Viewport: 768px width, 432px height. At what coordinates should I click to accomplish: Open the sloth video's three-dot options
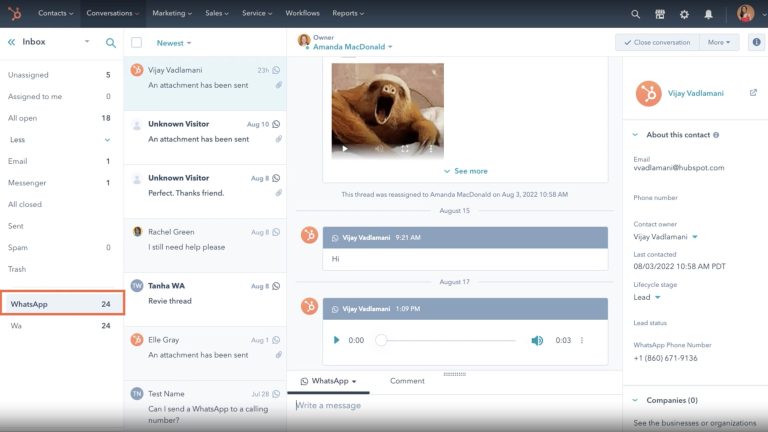pyautogui.click(x=431, y=148)
